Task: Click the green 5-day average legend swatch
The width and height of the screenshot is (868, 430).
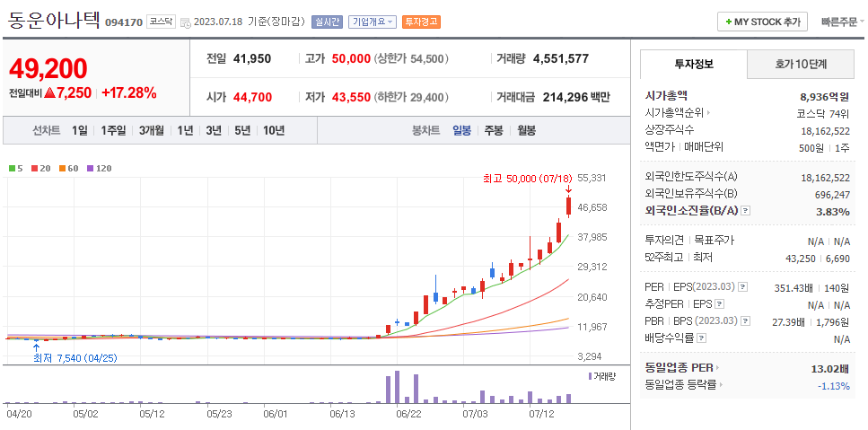Action: click(13, 168)
